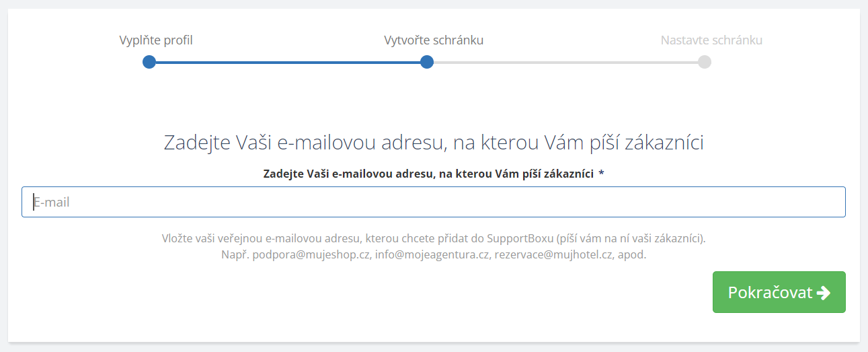Image resolution: width=868 pixels, height=352 pixels.
Task: Click the gray progress line before last step
Action: pos(565,62)
